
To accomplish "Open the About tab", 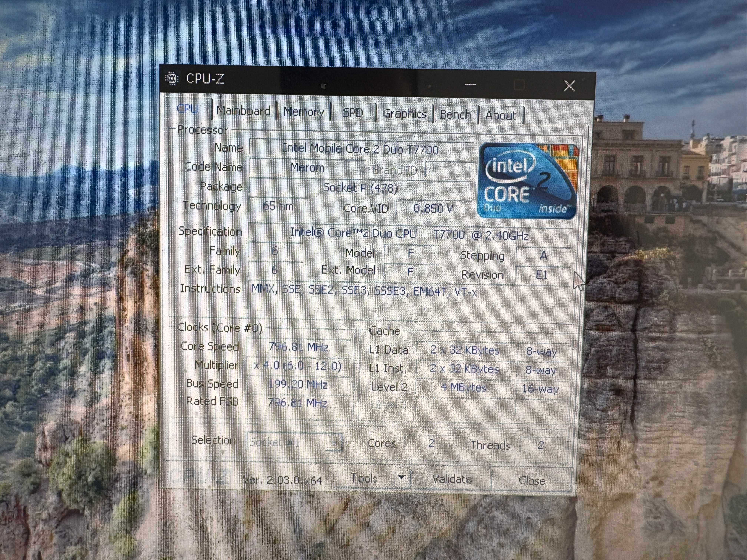I will click(x=500, y=115).
